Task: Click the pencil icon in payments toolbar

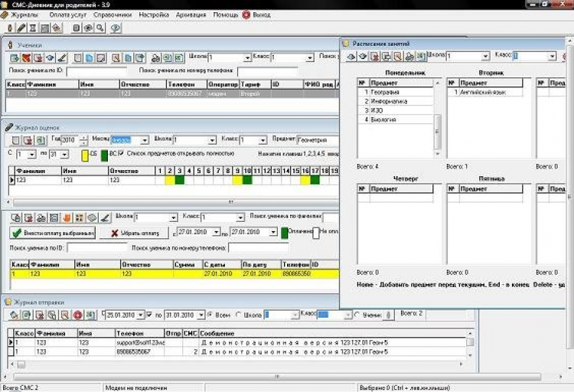Action: pos(105,218)
